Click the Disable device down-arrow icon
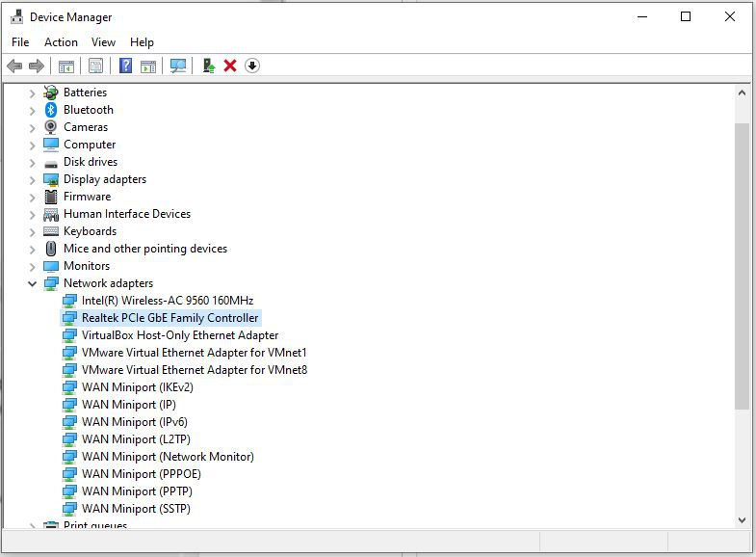Image resolution: width=756 pixels, height=557 pixels. click(252, 66)
